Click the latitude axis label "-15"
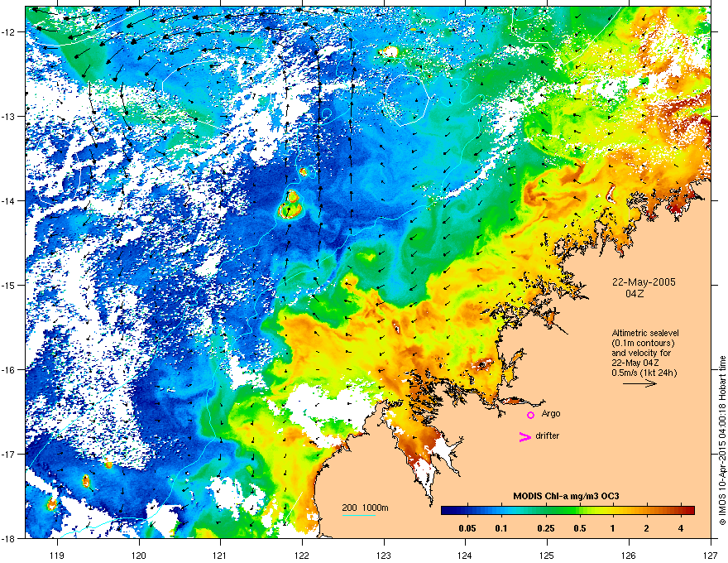The height and width of the screenshot is (563, 728). tap(8, 285)
